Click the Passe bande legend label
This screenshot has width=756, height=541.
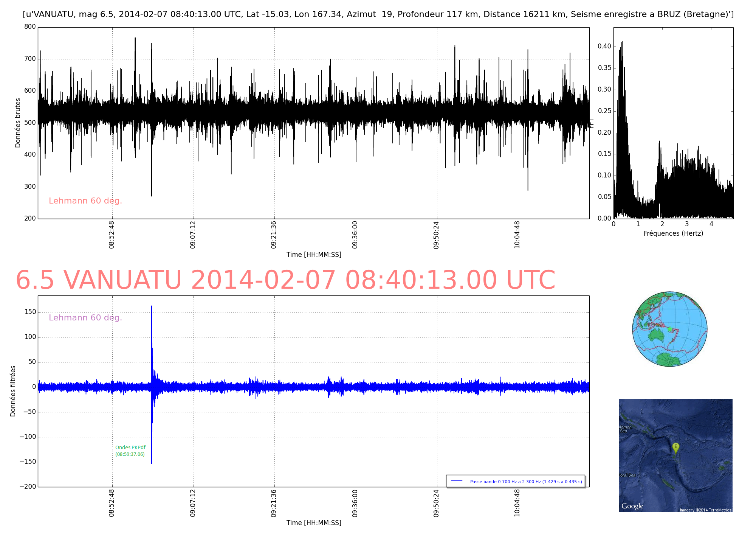tap(526, 482)
